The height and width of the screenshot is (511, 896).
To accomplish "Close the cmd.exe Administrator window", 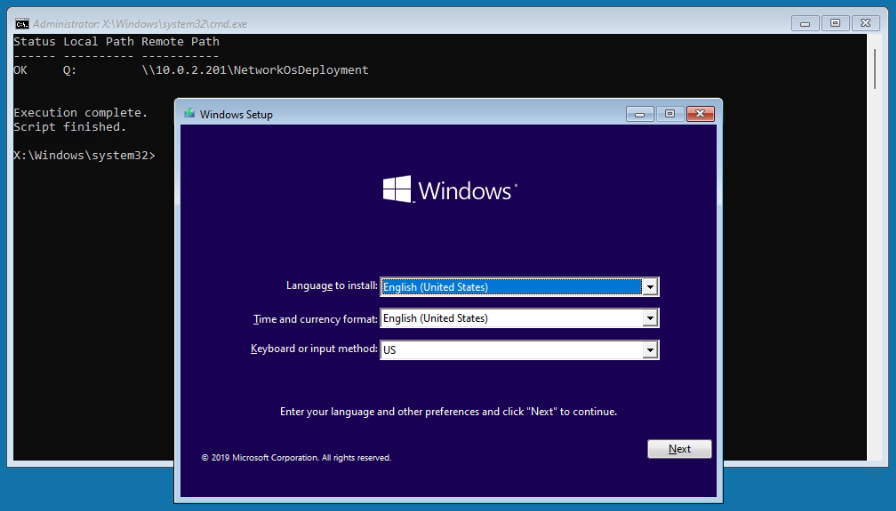I will coord(866,23).
